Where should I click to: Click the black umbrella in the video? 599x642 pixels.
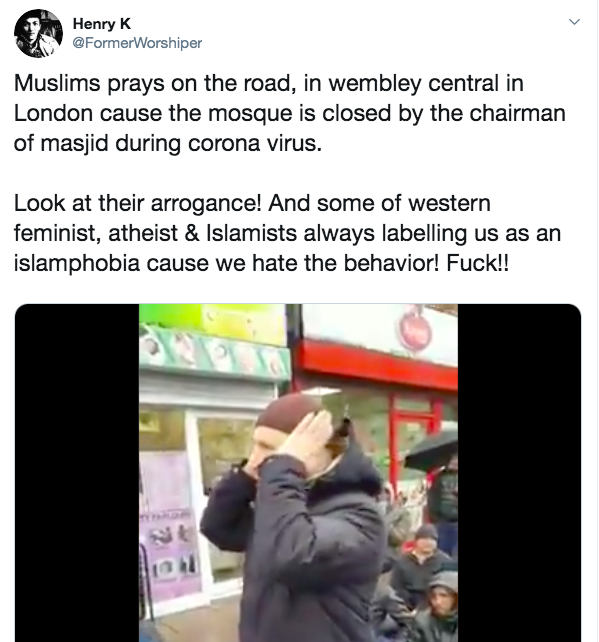(432, 450)
